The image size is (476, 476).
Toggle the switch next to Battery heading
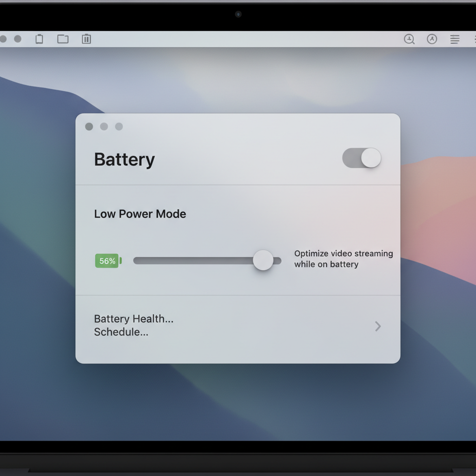(362, 158)
